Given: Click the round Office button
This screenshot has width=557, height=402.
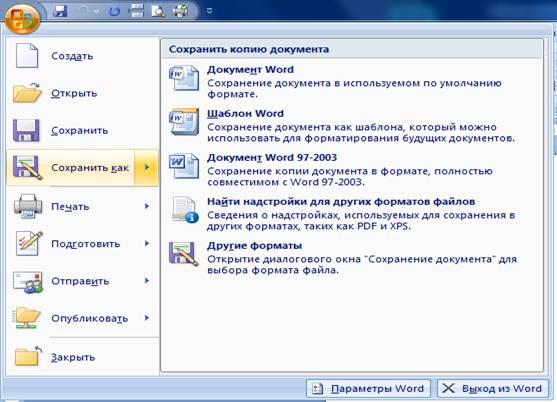Looking at the screenshot, I should [22, 18].
